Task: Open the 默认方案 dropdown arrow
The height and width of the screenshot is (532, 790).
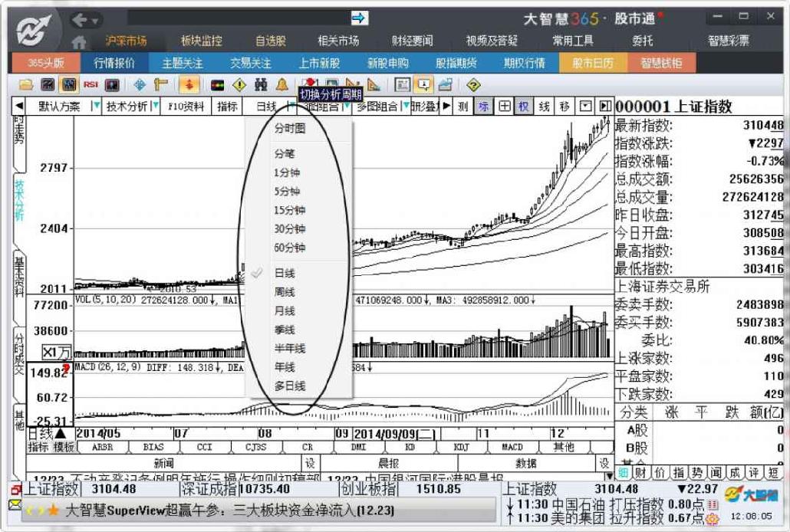Action: click(96, 107)
